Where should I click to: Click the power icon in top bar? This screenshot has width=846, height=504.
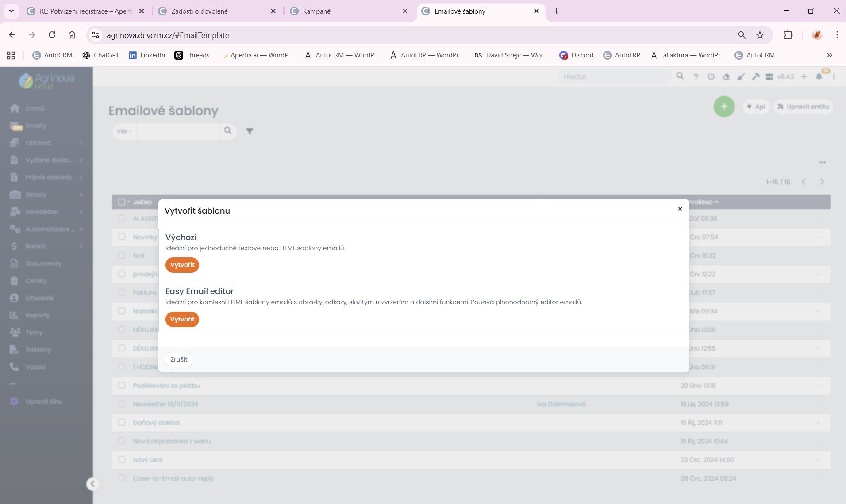click(x=711, y=77)
